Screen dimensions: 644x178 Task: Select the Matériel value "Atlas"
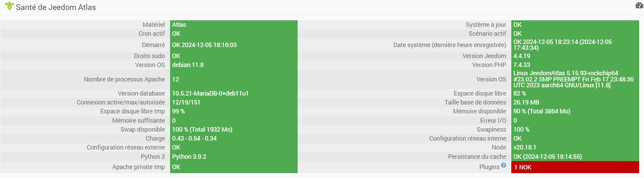click(179, 25)
